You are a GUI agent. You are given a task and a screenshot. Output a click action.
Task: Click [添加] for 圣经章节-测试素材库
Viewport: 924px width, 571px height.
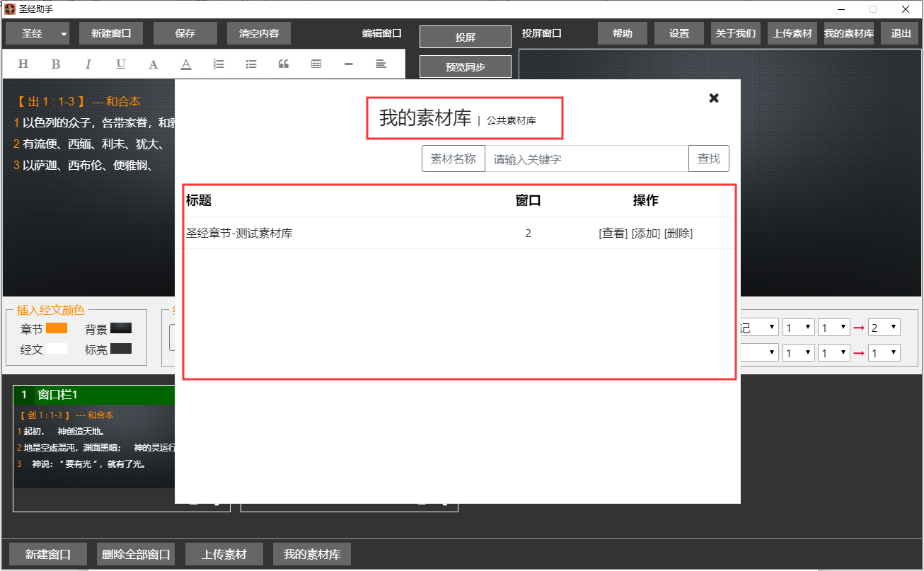645,233
